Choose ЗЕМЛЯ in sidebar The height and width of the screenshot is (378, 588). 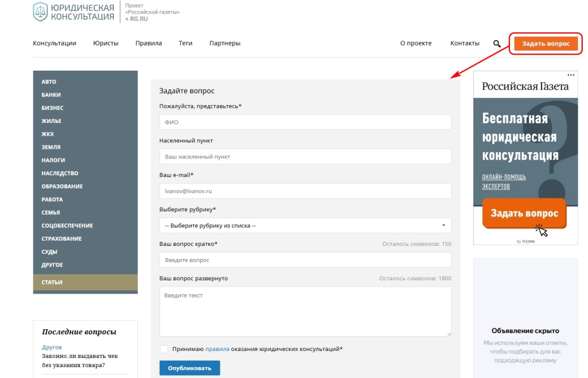tap(51, 147)
